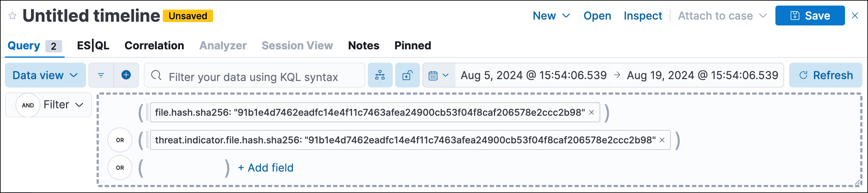Viewport: 868px width, 193px height.
Task: Click the lock icon to lock the date picker
Action: pyautogui.click(x=407, y=75)
